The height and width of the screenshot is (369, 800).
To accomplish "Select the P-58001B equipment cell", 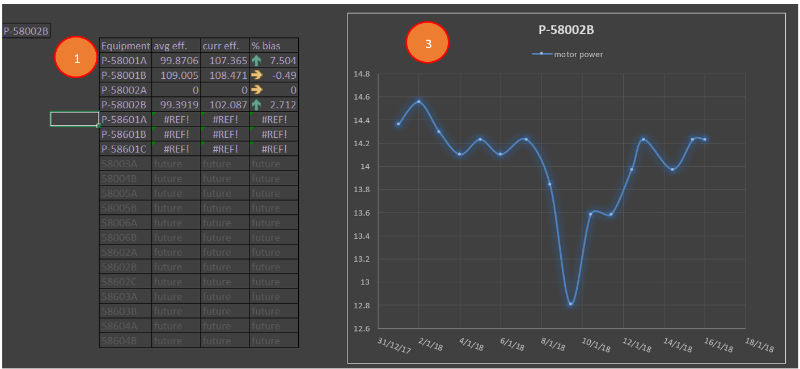I will (x=126, y=76).
